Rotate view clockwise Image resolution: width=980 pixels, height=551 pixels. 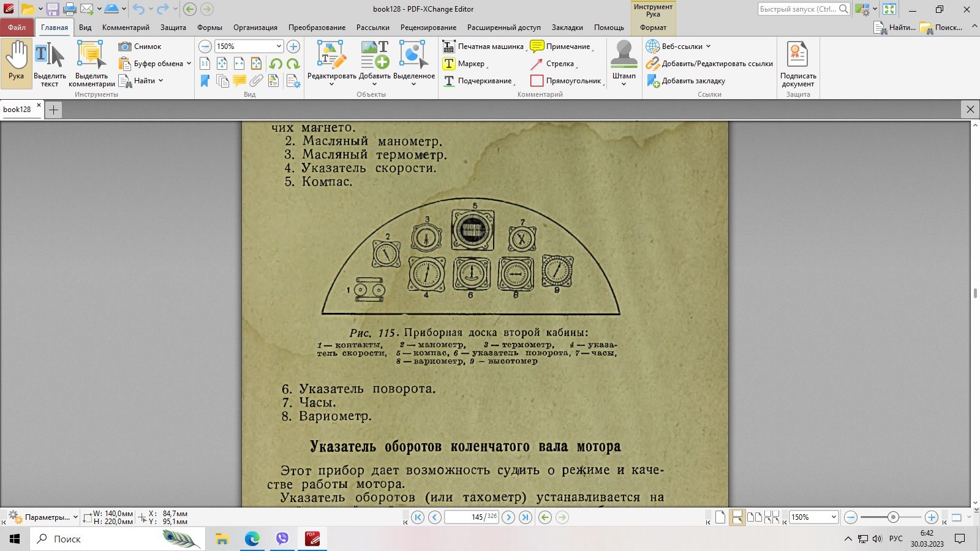293,64
